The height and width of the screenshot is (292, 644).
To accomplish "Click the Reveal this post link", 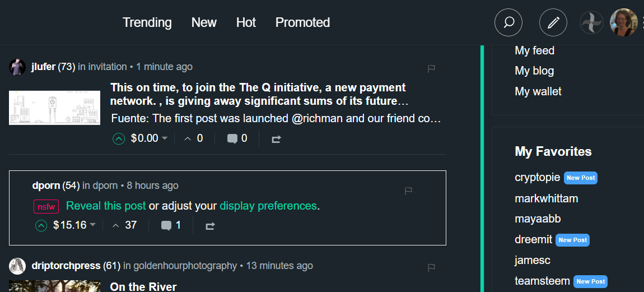I will [106, 206].
